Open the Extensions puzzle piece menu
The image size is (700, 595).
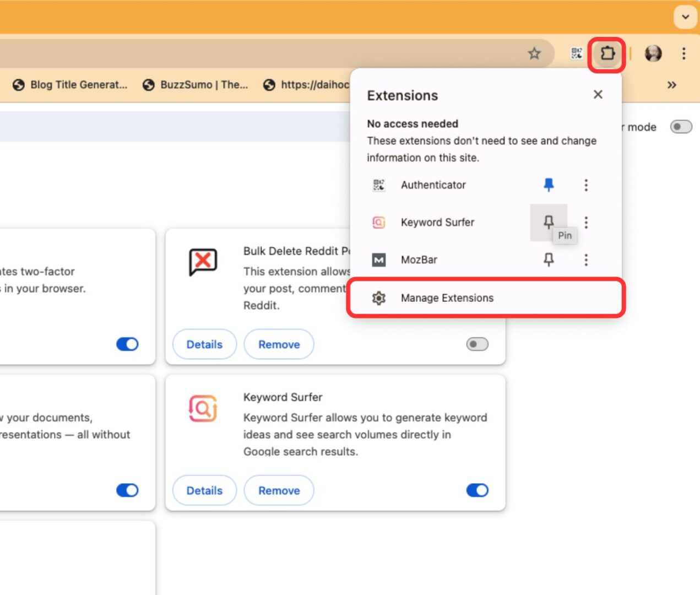click(606, 53)
